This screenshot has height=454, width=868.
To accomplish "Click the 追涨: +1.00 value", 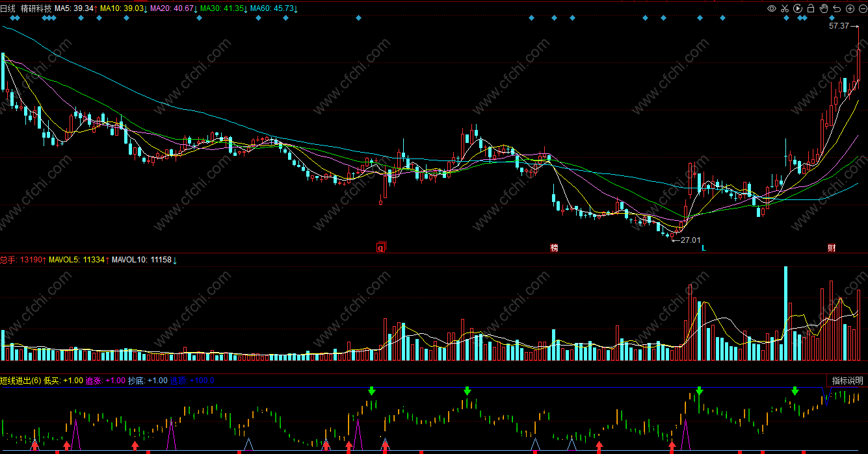I will [105, 381].
